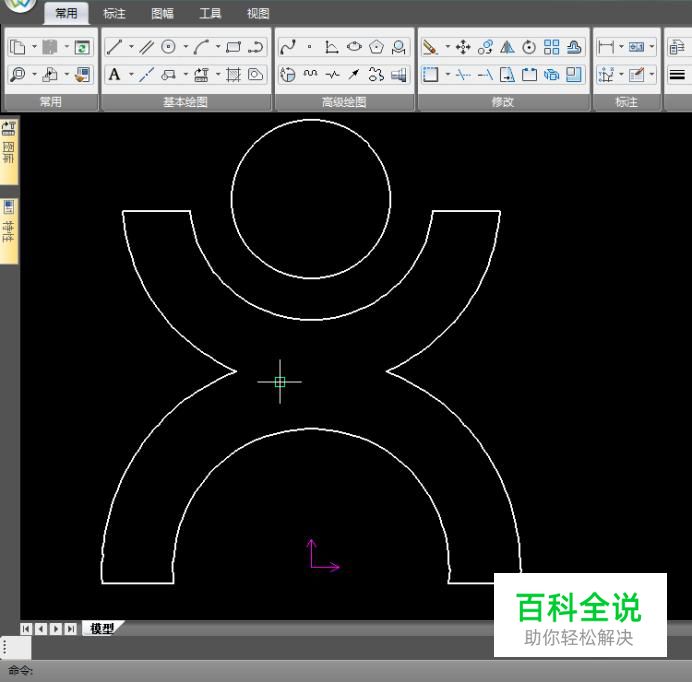Select the Hatch tool icon

(x=233, y=74)
